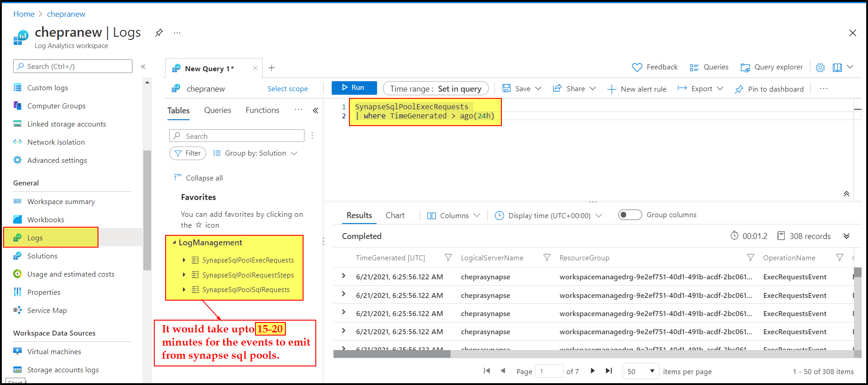Screen dimensions: 868x385
Task: Run the query
Action: point(354,88)
